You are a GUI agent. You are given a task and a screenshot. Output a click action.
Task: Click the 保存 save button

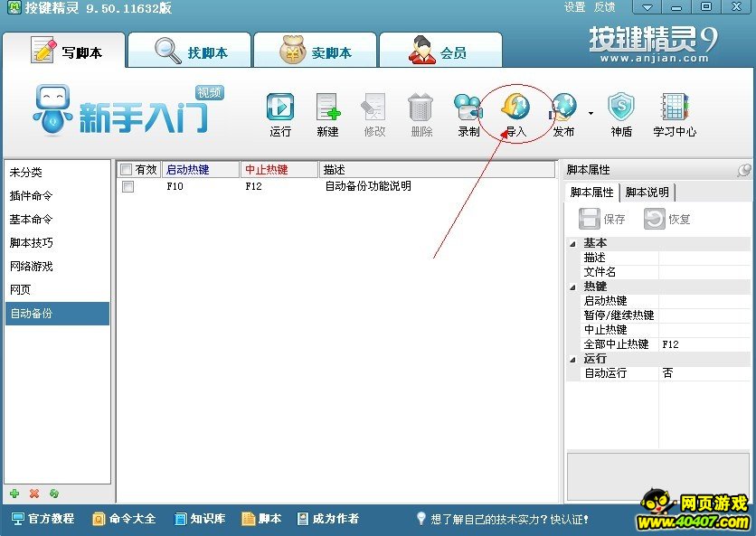(x=602, y=219)
